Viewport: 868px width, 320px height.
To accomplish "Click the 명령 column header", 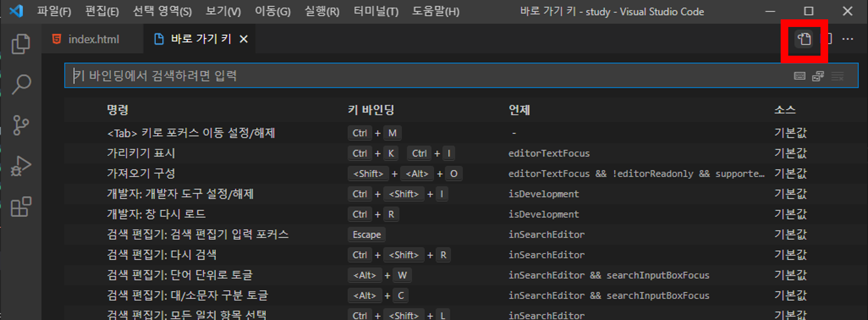I will [118, 110].
